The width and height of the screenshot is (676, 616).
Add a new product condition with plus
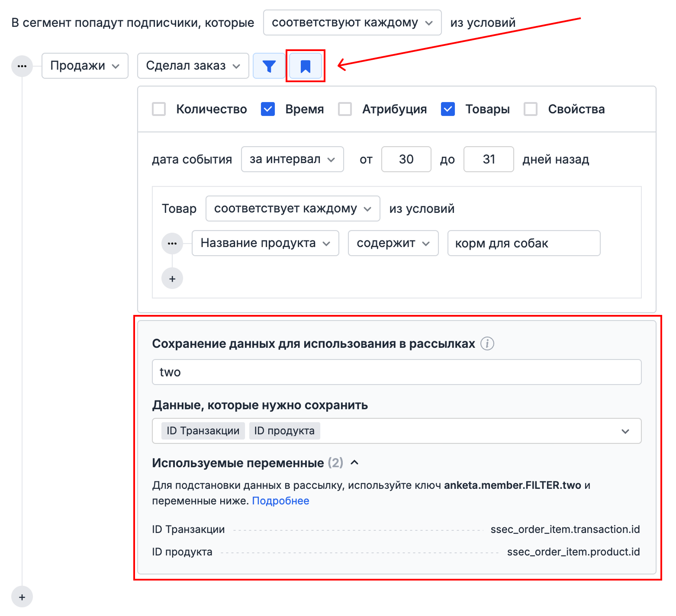pos(172,279)
